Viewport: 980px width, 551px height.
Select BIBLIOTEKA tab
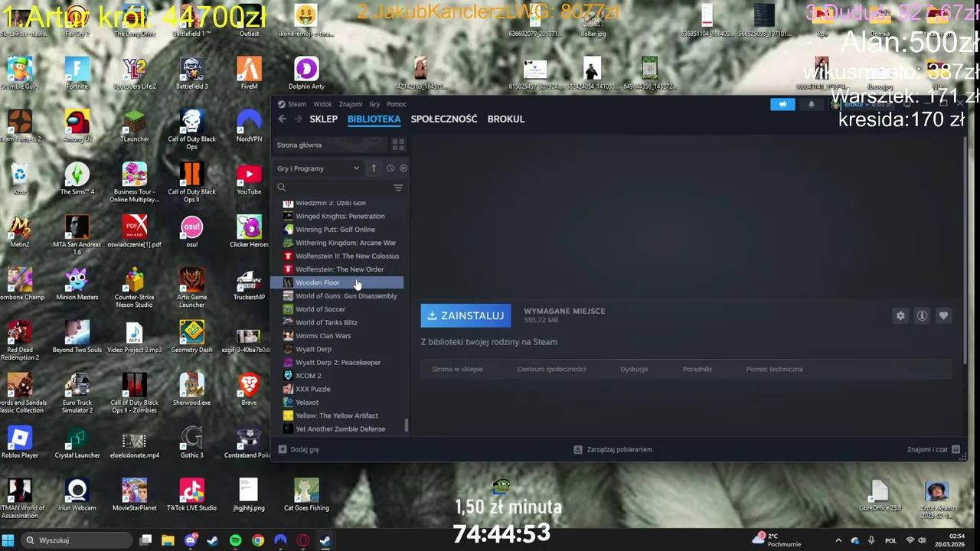[374, 119]
